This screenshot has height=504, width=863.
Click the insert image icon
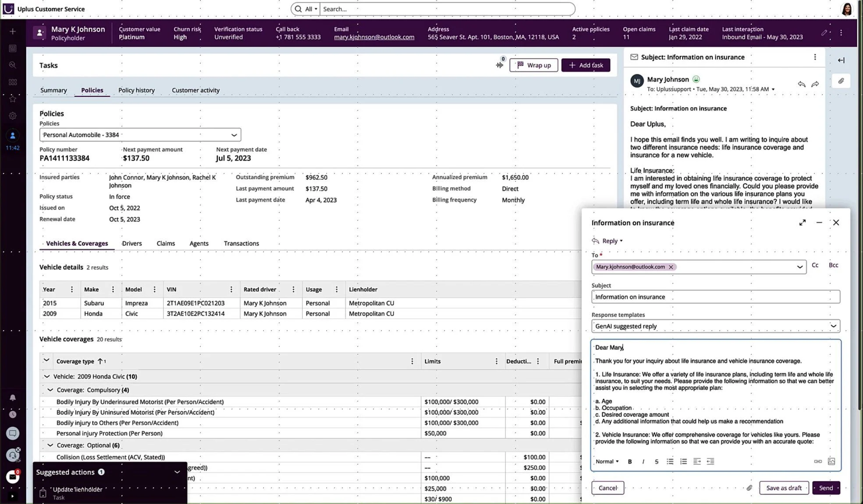831,462
